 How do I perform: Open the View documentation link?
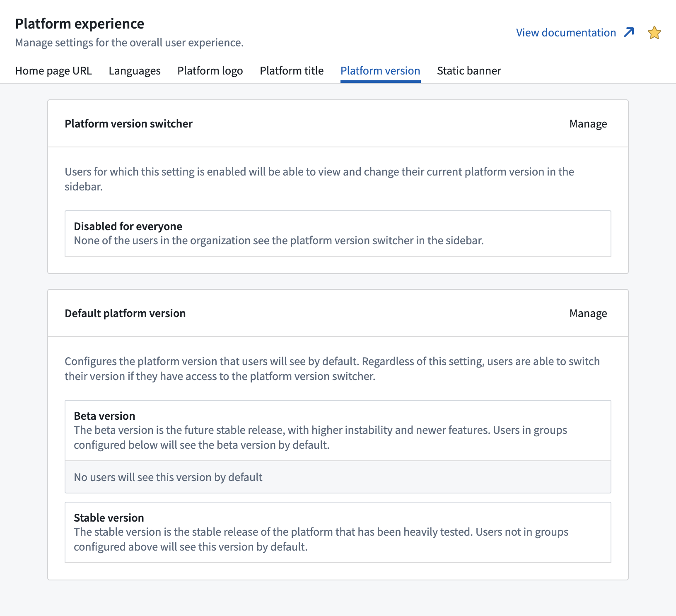(x=565, y=32)
